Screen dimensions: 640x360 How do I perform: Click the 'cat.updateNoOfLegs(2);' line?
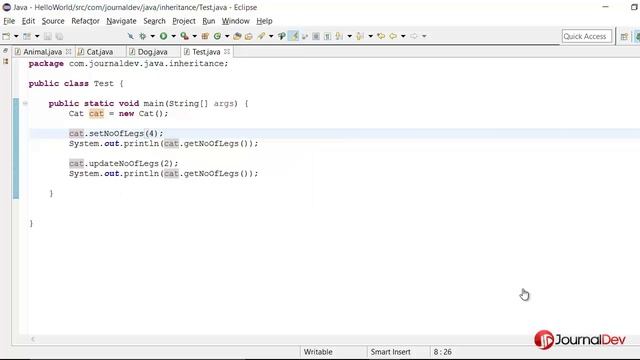coord(124,163)
